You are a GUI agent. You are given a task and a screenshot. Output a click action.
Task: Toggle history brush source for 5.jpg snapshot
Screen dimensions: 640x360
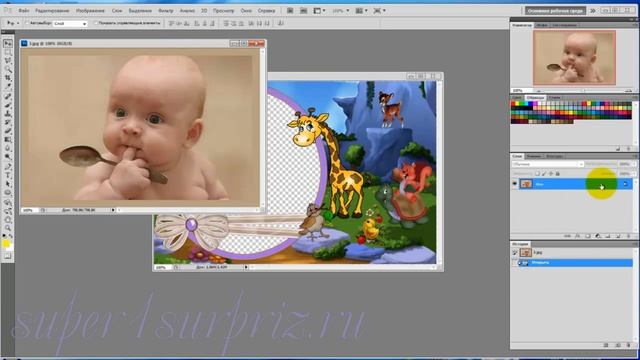[515, 253]
